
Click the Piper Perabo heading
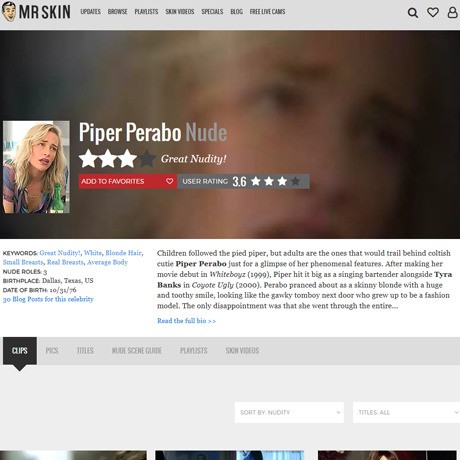tap(130, 132)
